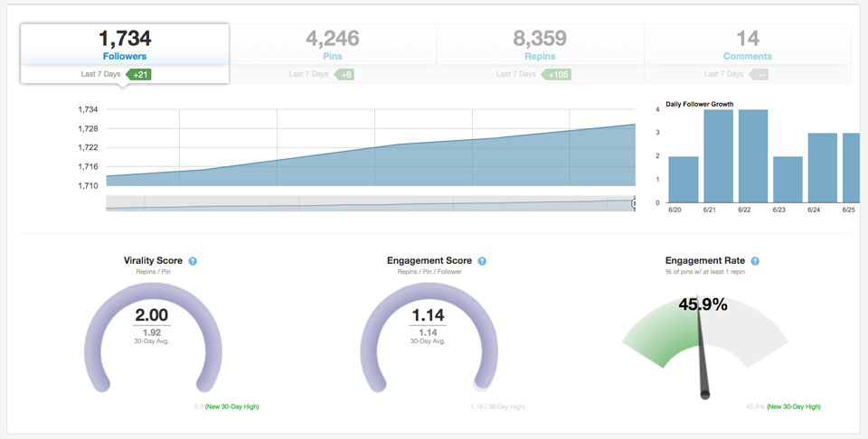This screenshot has width=868, height=439.
Task: Click the follower chart range navigator bar
Action: (371, 204)
